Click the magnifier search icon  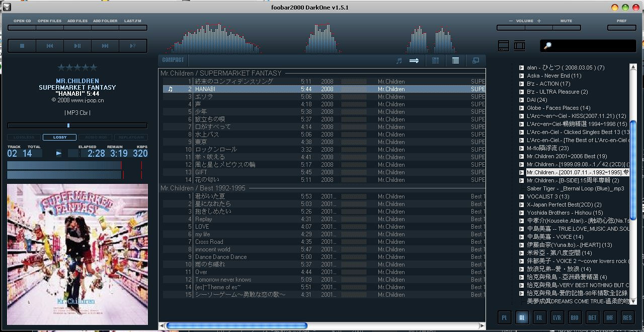point(548,46)
